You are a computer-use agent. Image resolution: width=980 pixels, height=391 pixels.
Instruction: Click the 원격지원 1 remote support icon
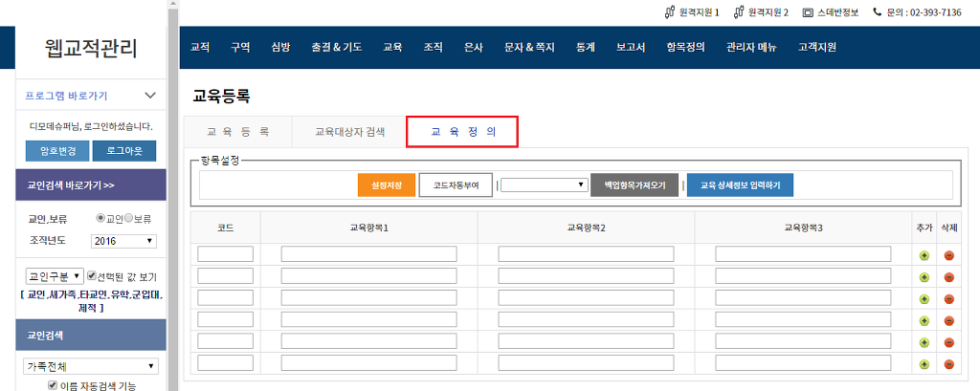point(669,11)
